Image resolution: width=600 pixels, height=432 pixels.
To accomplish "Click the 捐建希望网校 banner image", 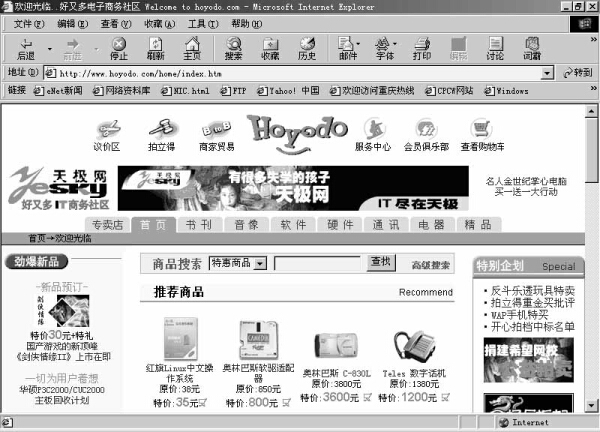I will click(528, 360).
